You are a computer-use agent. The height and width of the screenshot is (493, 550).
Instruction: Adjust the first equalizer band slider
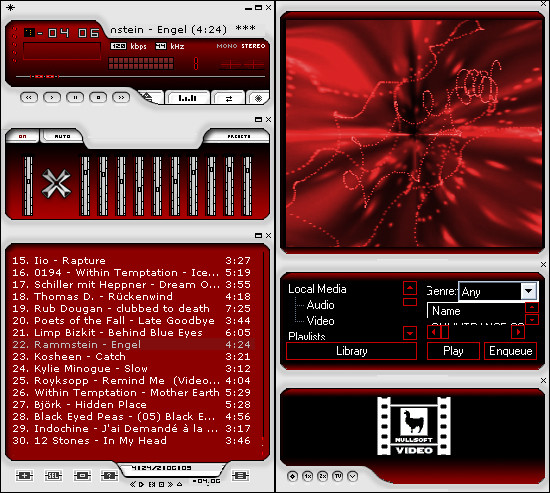85,186
